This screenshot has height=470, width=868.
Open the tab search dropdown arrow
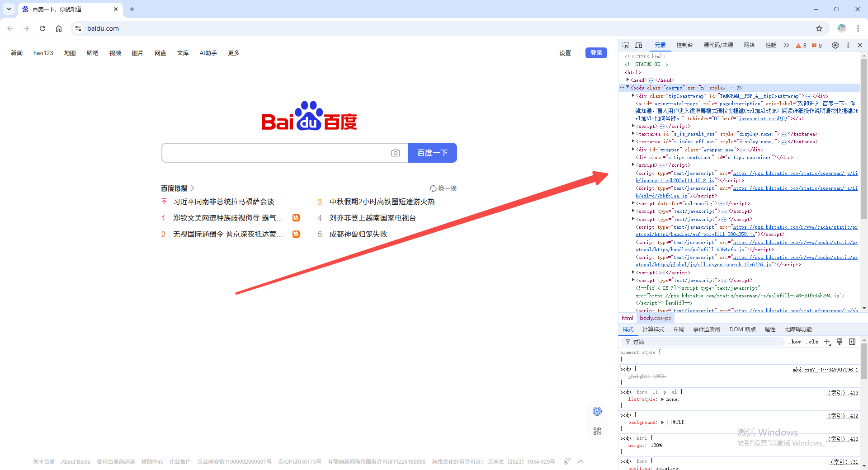[9, 9]
